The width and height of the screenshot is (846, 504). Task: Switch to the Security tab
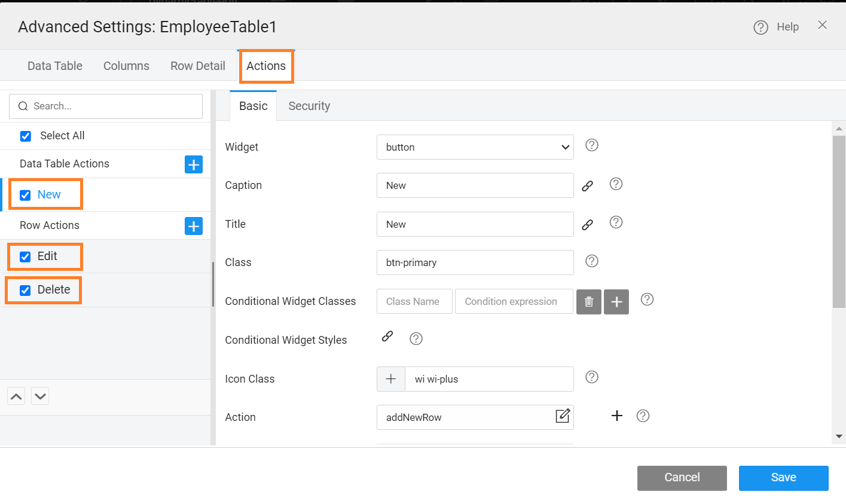point(309,106)
